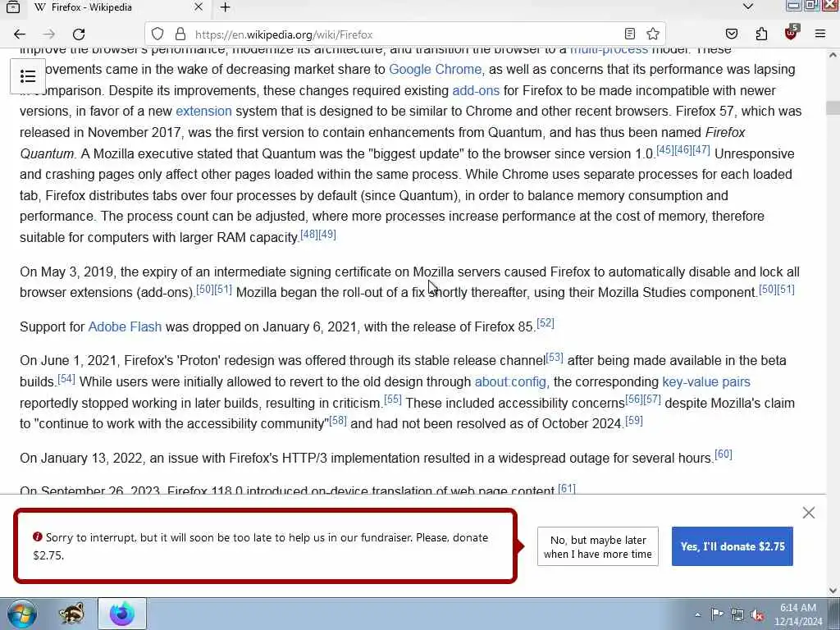Dismiss the fundraiser banner with X
Screen dimensions: 840x630
coord(808,513)
